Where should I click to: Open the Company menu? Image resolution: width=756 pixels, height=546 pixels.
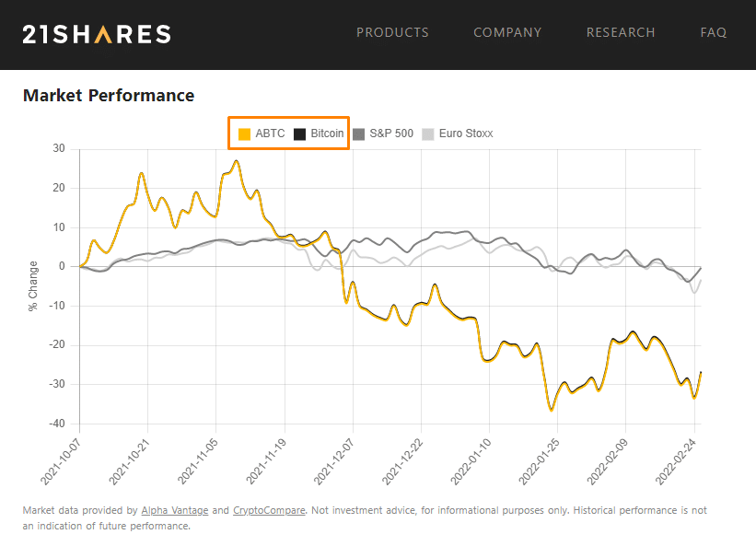[507, 32]
